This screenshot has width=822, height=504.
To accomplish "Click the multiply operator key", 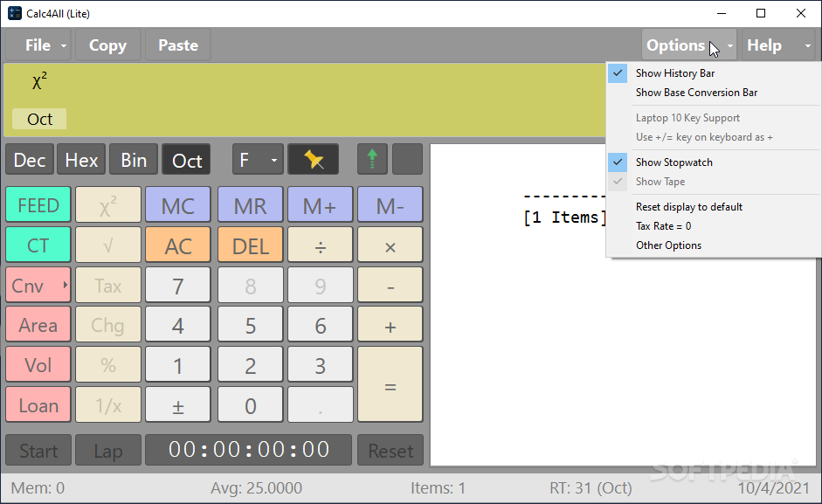I will pyautogui.click(x=390, y=245).
